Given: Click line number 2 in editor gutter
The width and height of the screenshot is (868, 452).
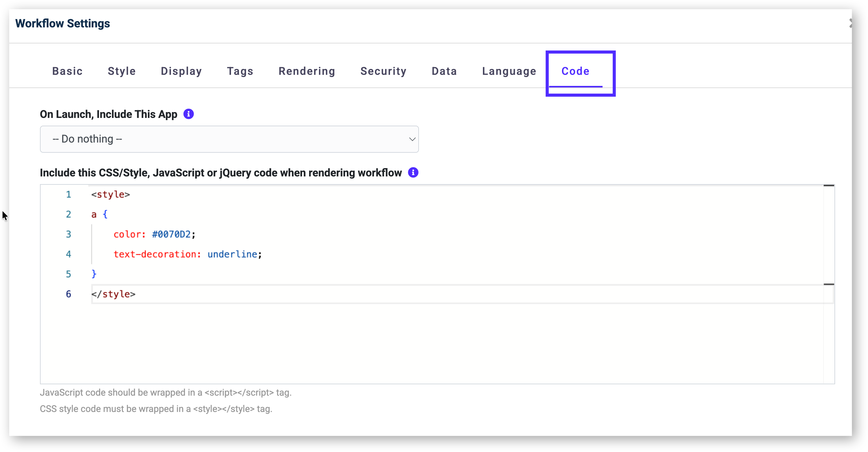Looking at the screenshot, I should coord(68,215).
